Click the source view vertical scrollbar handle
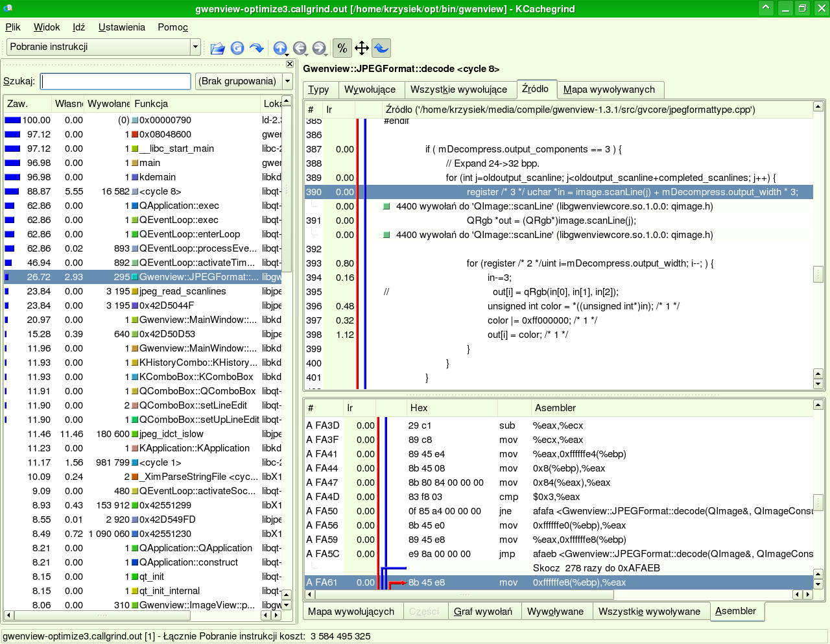The height and width of the screenshot is (644, 830). pos(818,274)
